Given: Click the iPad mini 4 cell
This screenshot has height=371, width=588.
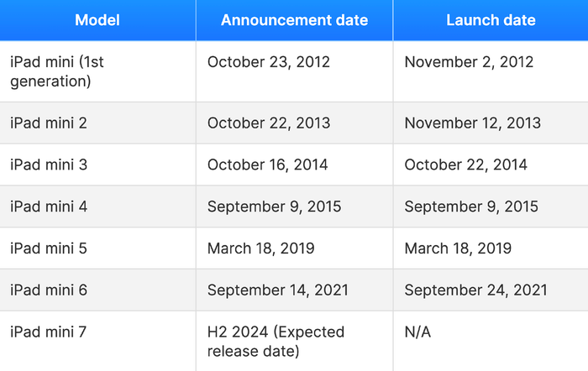Looking at the screenshot, I should pyautogui.click(x=49, y=206).
